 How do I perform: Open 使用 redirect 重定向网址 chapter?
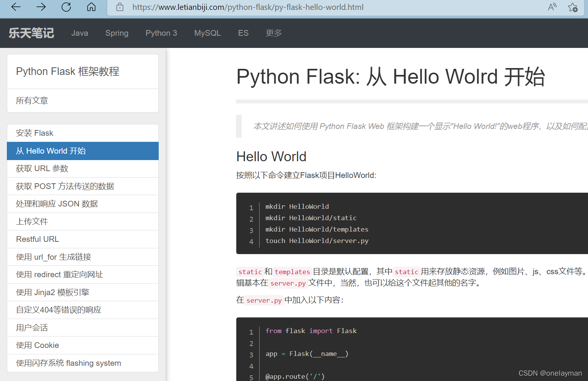tap(83, 275)
